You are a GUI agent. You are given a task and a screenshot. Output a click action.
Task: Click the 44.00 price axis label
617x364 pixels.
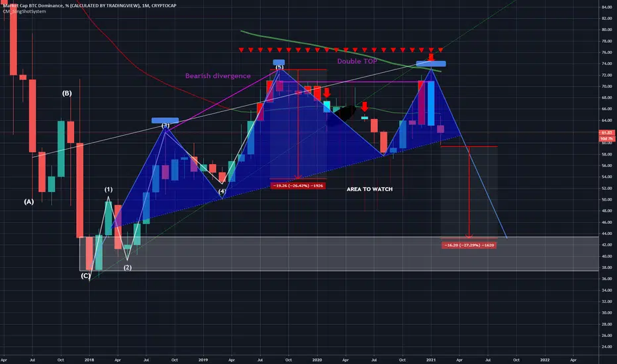pyautogui.click(x=606, y=234)
